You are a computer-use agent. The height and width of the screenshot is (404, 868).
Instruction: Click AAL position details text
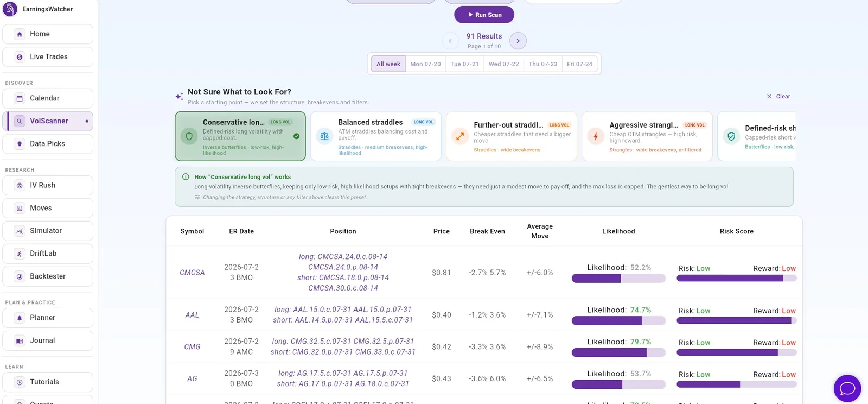pos(343,315)
